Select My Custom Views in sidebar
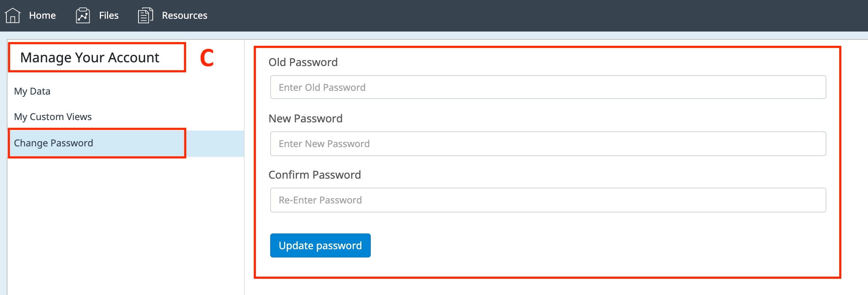The height and width of the screenshot is (295, 868). pos(53,117)
